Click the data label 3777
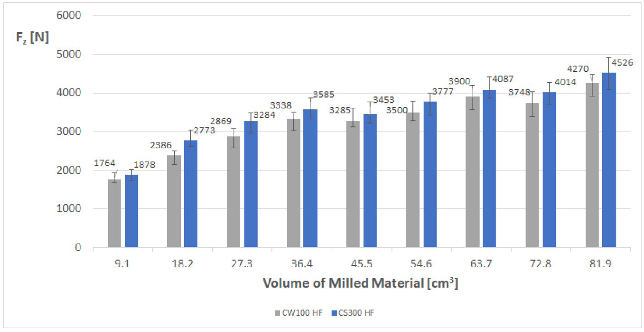Screen dimensions: 644x332 point(443,91)
